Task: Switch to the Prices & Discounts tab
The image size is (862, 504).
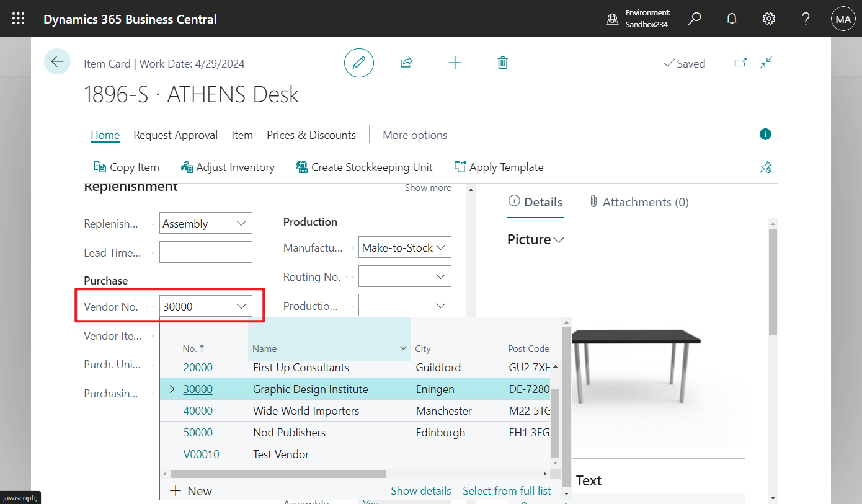Action: (311, 135)
